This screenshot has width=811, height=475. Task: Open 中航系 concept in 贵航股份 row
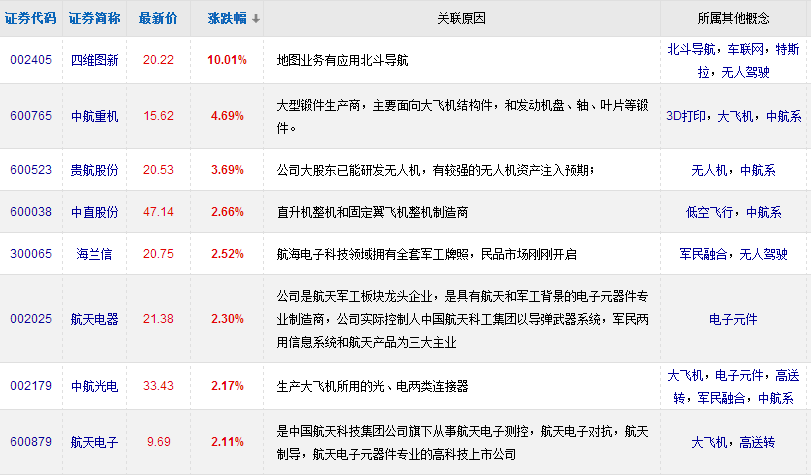[758, 170]
